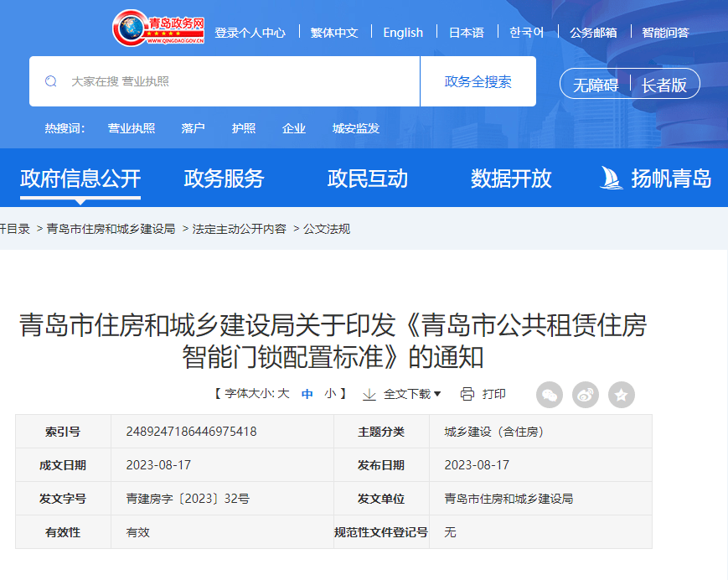728x580 pixels.
Task: Open 登录个人中心 link
Action: pyautogui.click(x=250, y=33)
